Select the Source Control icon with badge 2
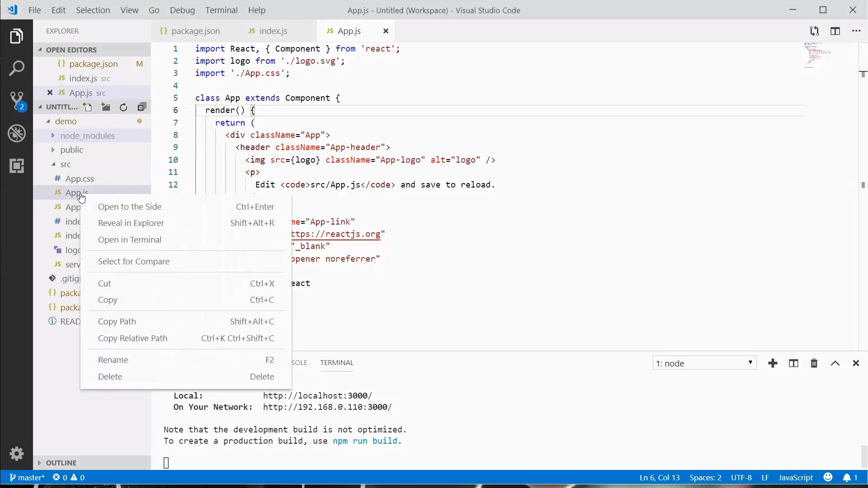 [x=17, y=100]
